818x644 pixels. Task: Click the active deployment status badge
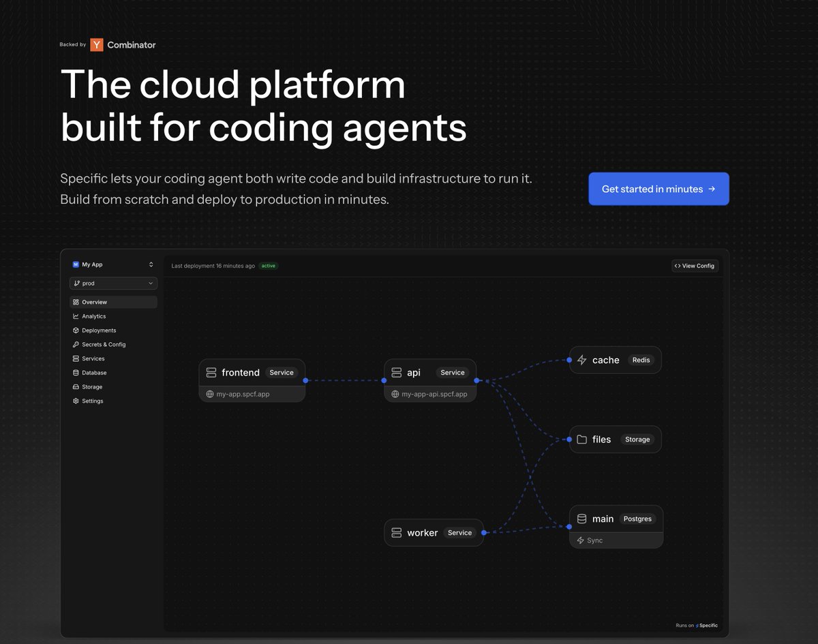click(269, 266)
